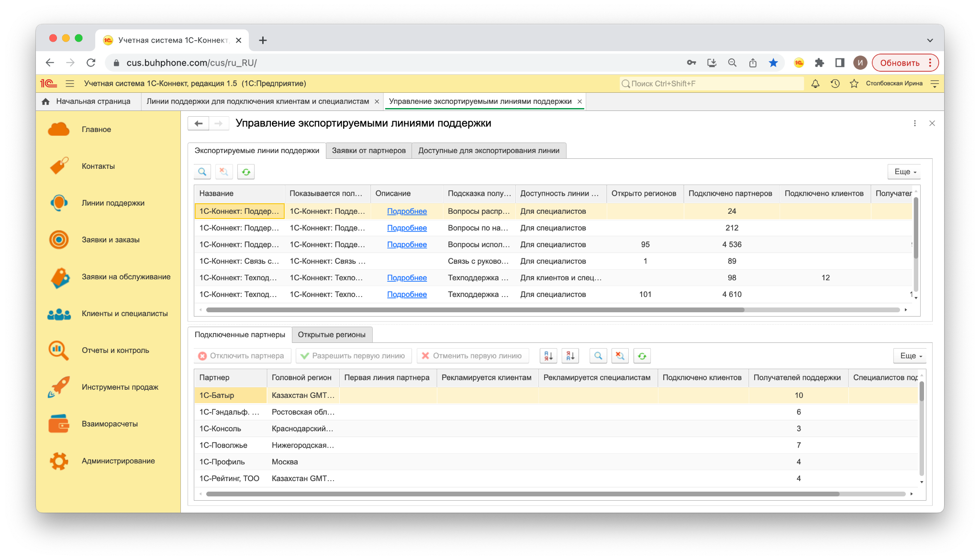Open favorites star icon in 1C header
This screenshot has height=560, width=980.
(x=854, y=84)
